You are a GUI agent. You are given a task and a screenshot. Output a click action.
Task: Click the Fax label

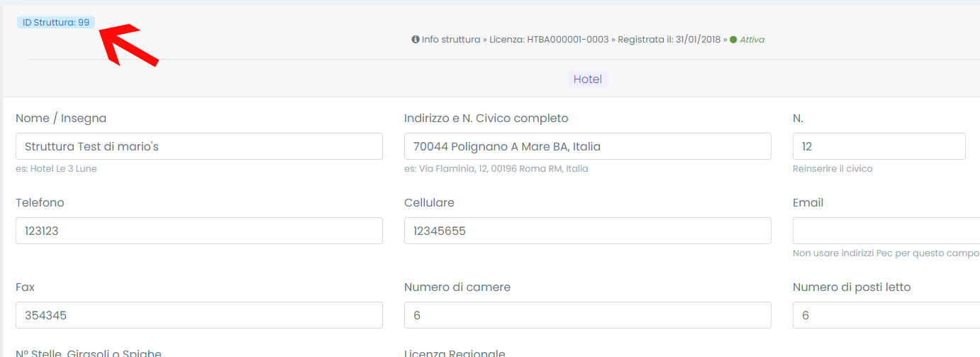[x=25, y=287]
